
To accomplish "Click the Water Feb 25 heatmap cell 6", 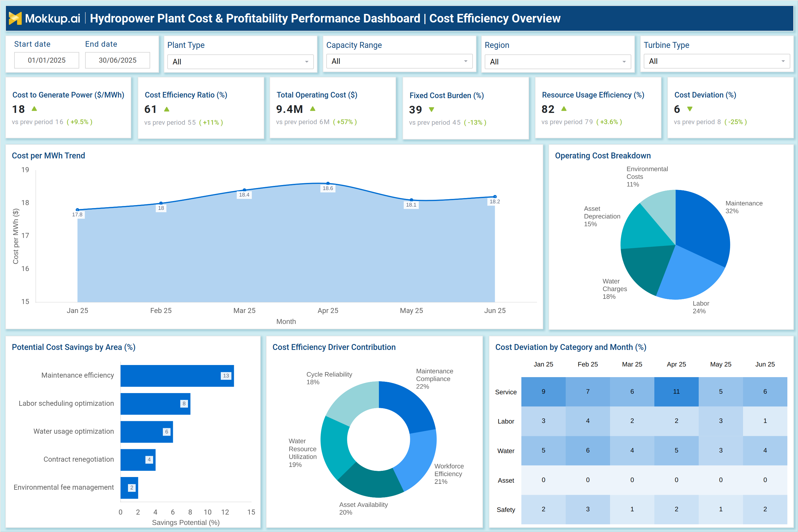I will [x=588, y=450].
